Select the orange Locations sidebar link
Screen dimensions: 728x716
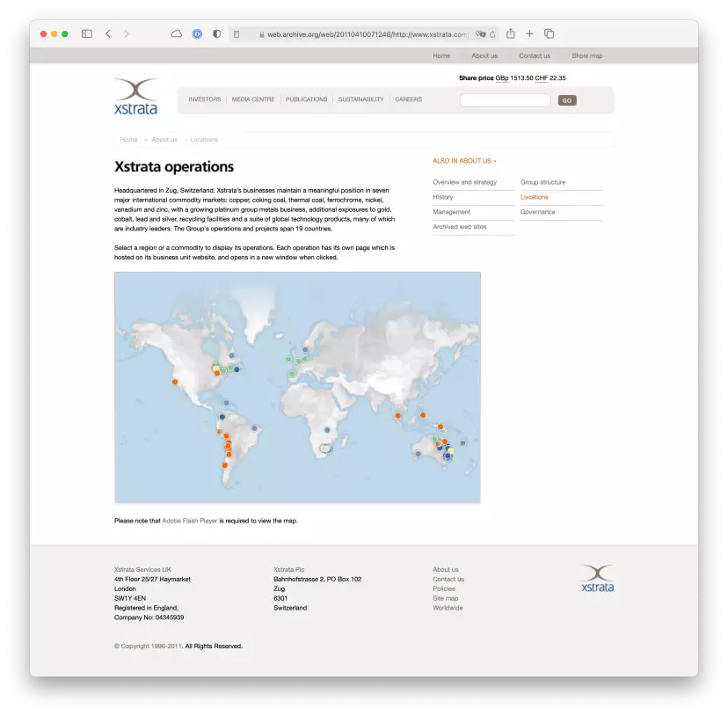[x=535, y=197]
